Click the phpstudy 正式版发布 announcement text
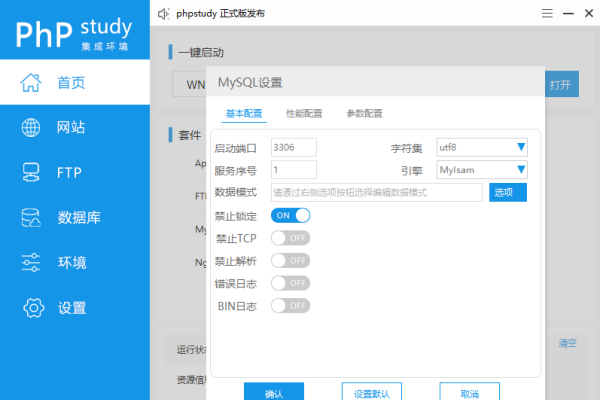Image resolution: width=600 pixels, height=400 pixels. [220, 14]
